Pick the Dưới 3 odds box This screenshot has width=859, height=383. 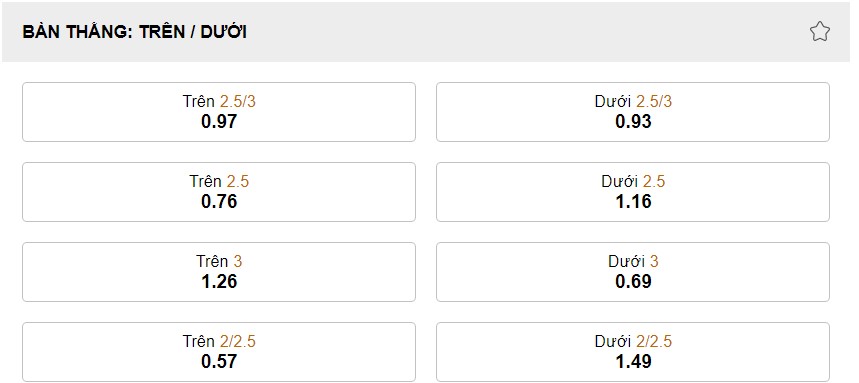point(633,272)
